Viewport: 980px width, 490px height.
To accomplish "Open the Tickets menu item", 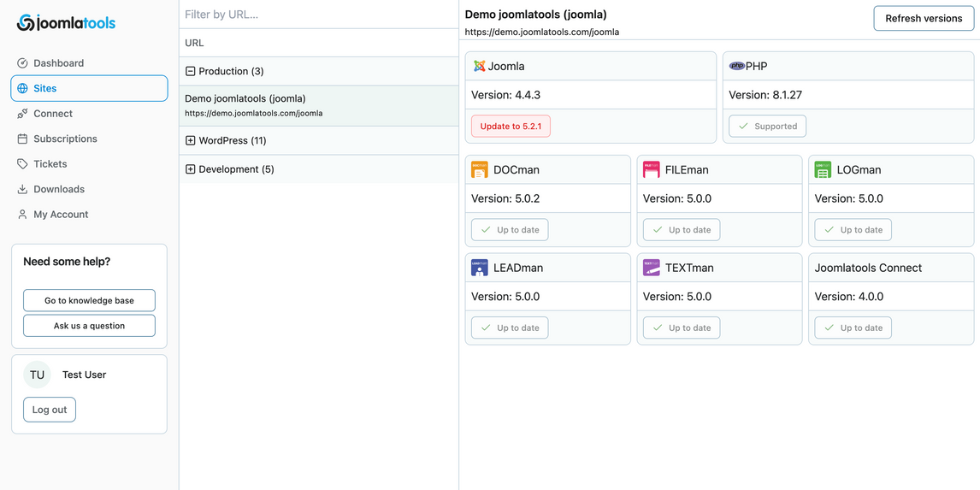I will coord(90,163).
